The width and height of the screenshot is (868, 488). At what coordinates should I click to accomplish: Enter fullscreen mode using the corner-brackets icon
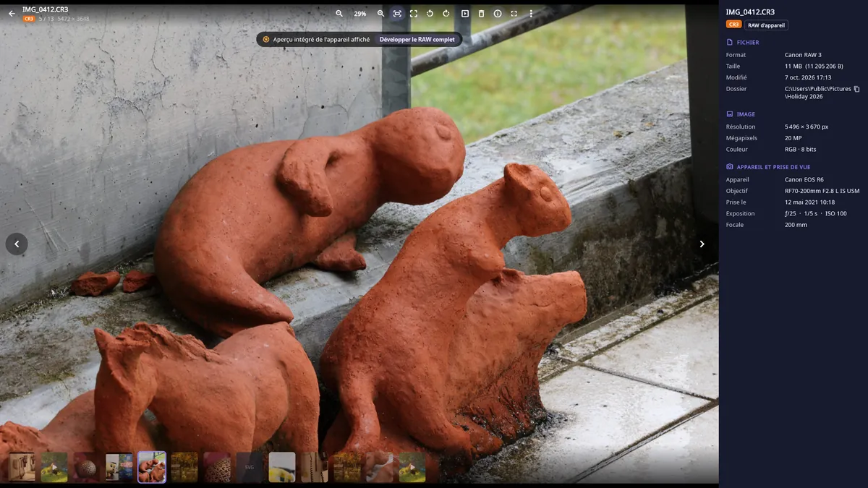[514, 14]
